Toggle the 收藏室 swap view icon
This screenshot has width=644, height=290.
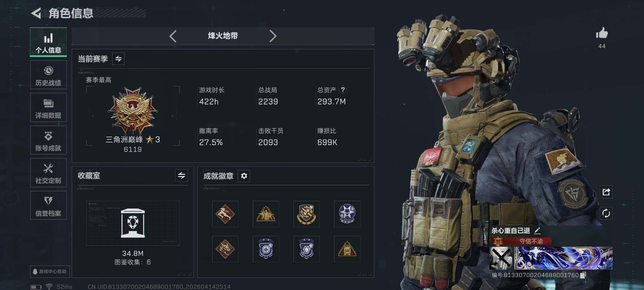coord(182,176)
